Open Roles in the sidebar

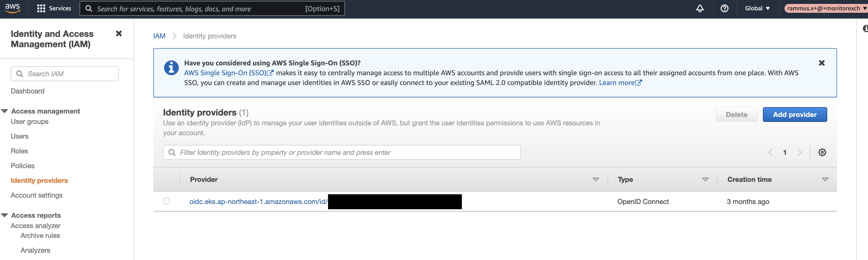pos(19,151)
